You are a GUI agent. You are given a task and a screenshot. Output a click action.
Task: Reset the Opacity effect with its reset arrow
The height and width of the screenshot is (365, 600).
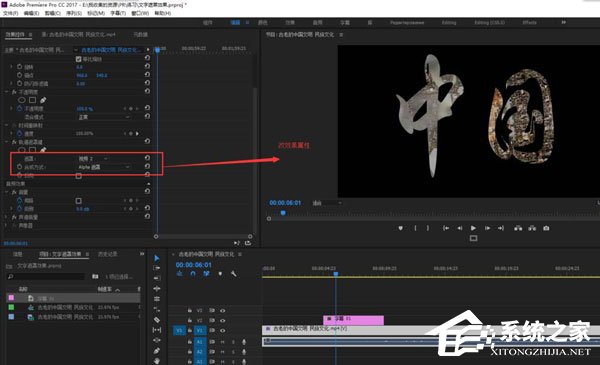147,91
